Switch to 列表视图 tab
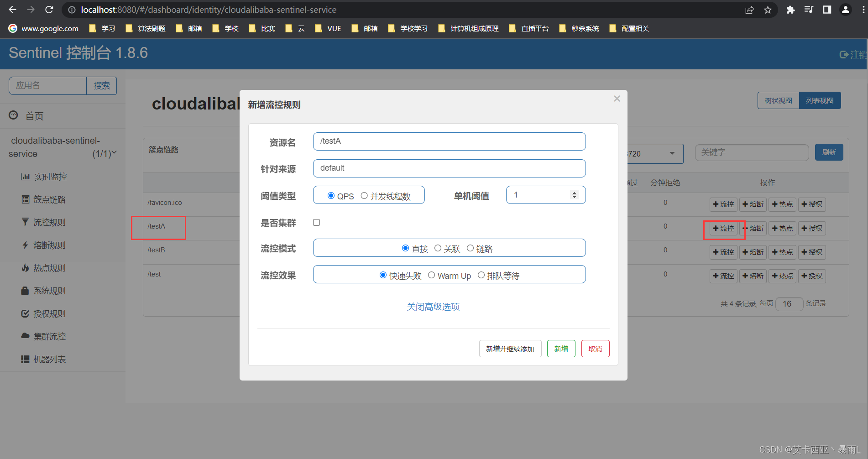This screenshot has height=459, width=868. 820,100
